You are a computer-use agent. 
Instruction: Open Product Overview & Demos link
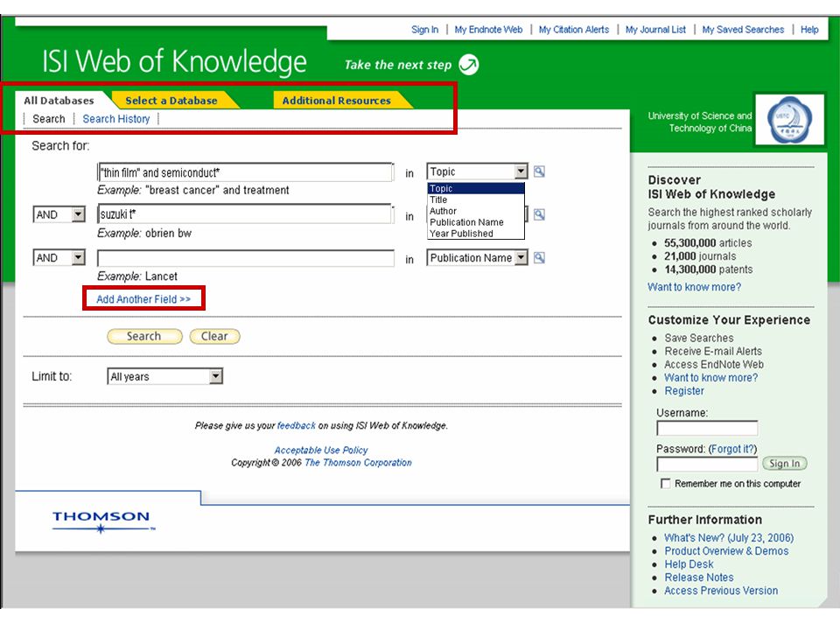[x=726, y=551]
